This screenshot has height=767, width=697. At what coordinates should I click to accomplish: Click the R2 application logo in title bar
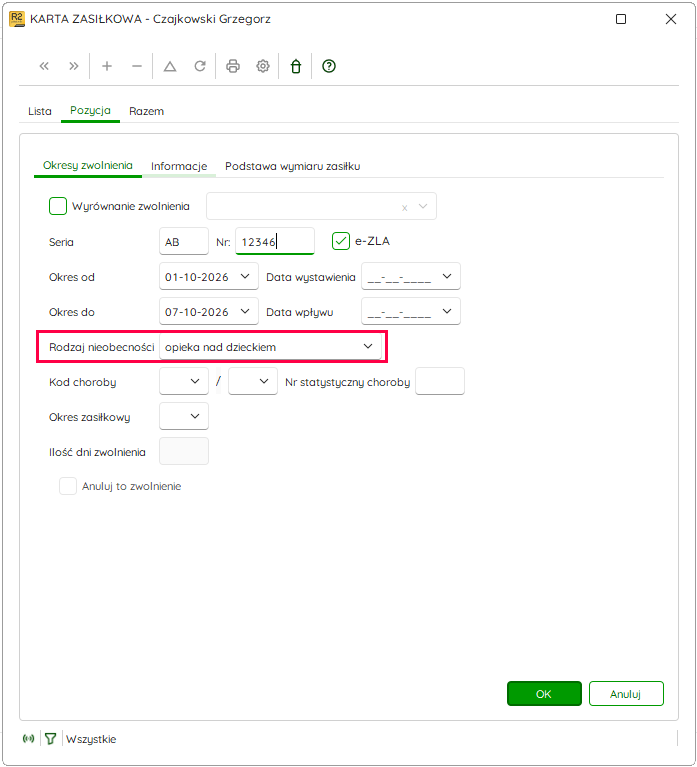[17, 19]
